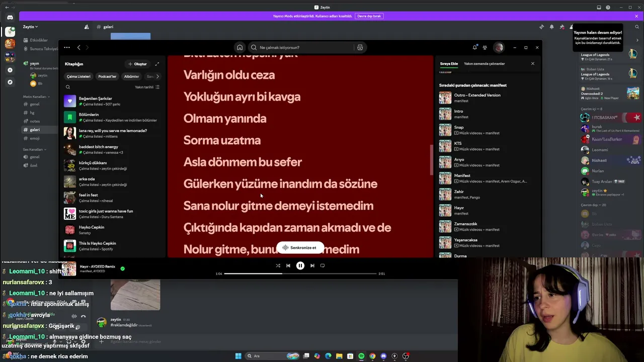Click the Senkronize et button
This screenshot has width=644, height=362.
tap(300, 247)
